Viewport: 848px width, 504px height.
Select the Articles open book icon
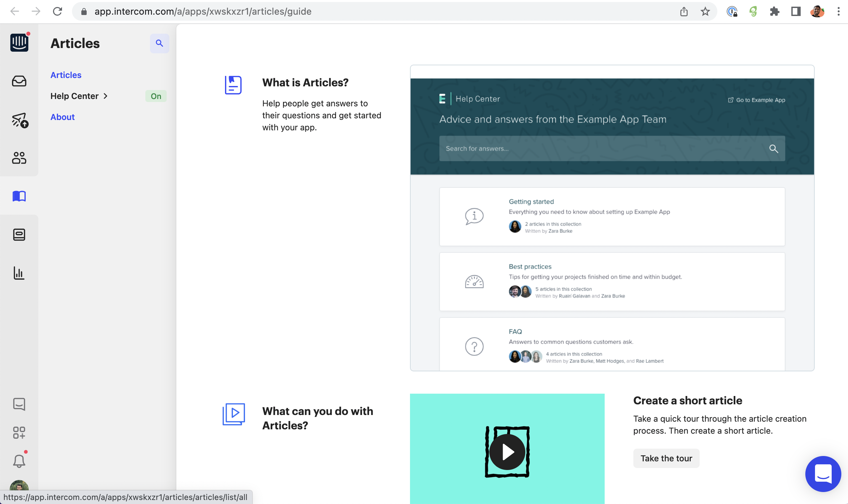point(19,196)
